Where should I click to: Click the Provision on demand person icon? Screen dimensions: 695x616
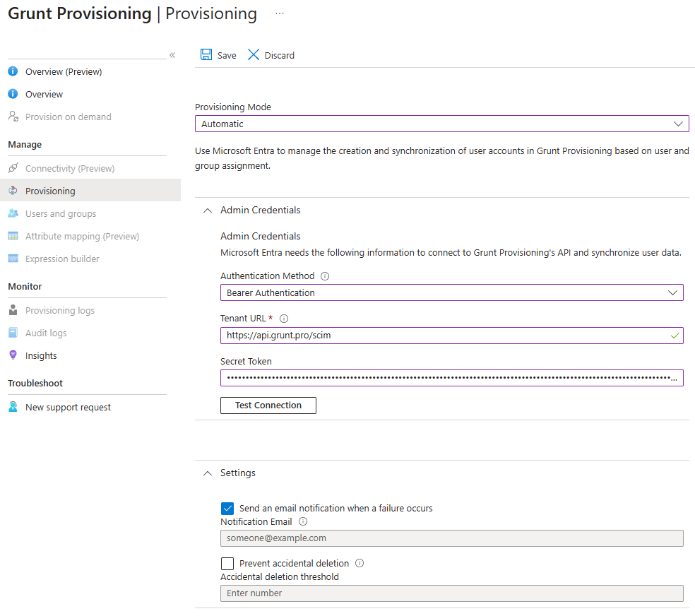coord(13,116)
